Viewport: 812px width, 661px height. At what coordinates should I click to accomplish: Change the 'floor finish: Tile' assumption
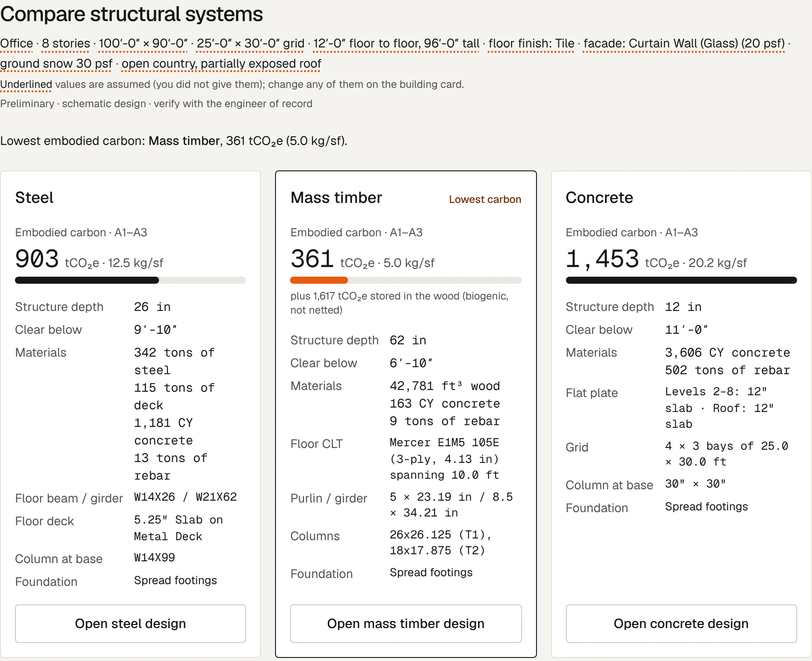[x=531, y=43]
